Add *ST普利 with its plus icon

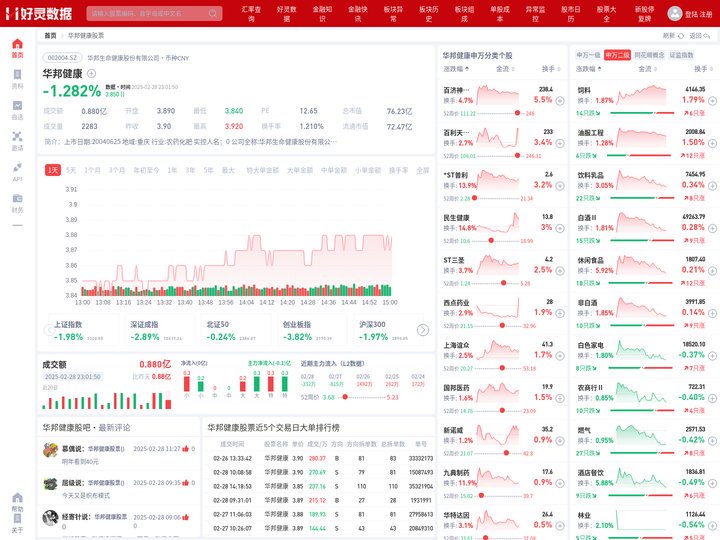[x=560, y=186]
